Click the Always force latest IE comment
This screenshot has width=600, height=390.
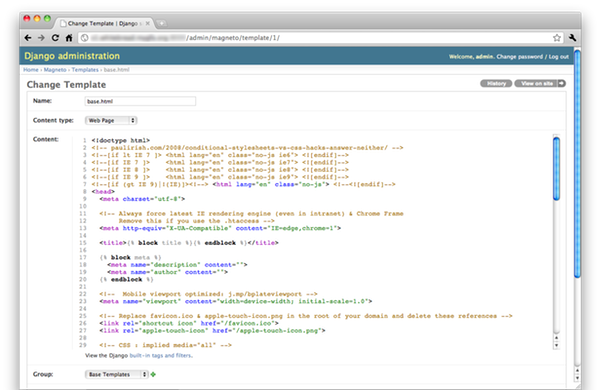point(251,214)
